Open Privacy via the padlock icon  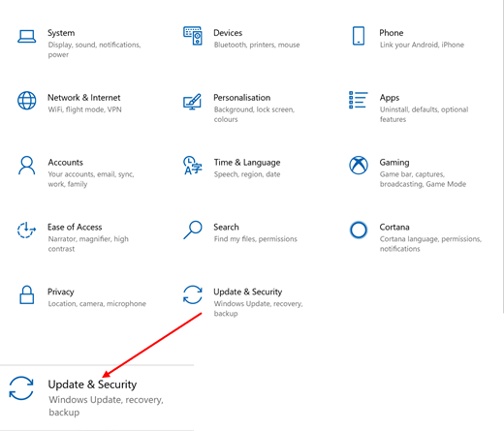click(x=27, y=294)
